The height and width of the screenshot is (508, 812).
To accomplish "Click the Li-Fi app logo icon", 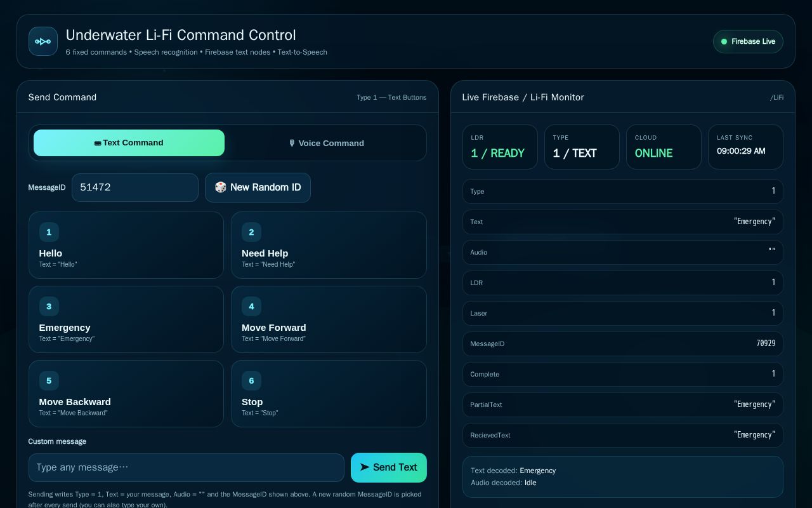I will (43, 41).
